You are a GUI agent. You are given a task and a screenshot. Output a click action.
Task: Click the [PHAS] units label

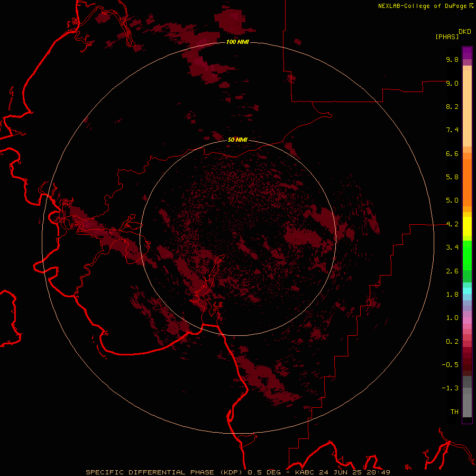click(x=447, y=37)
